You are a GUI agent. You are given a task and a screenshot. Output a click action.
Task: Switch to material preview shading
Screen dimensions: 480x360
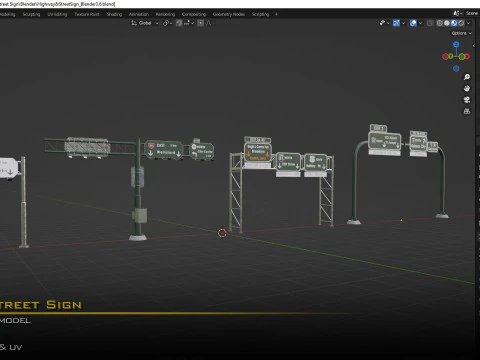[454, 23]
